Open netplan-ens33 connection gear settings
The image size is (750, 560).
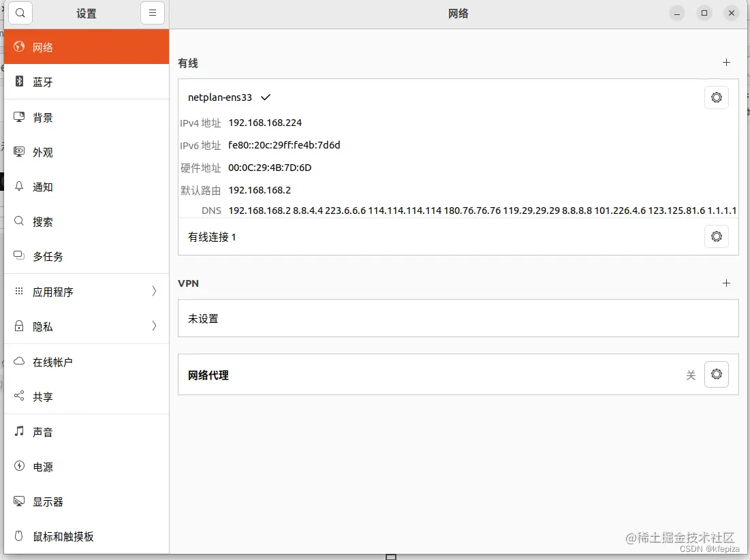(717, 97)
